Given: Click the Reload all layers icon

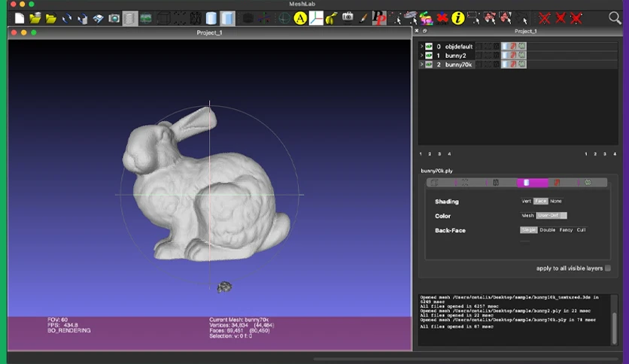Looking at the screenshot, I should pyautogui.click(x=83, y=19).
